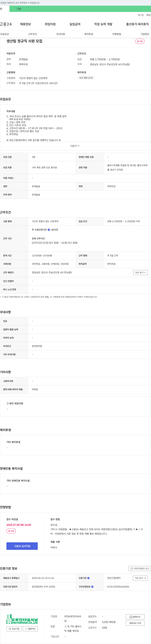Click the 인증기관 help icon

click(x=88, y=578)
